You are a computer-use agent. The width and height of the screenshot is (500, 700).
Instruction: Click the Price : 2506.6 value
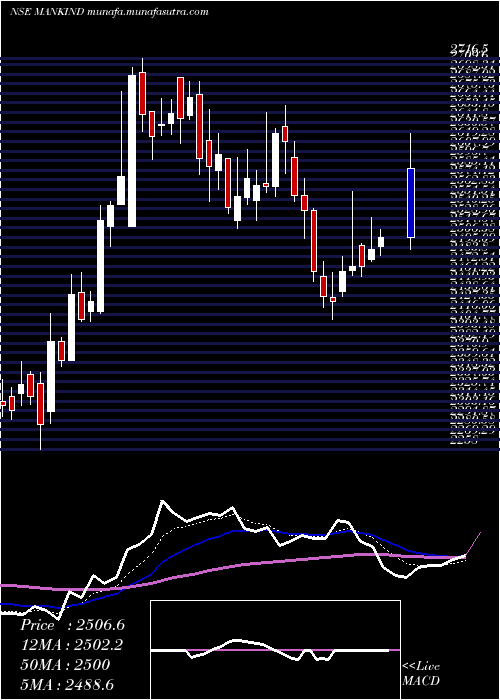72,625
